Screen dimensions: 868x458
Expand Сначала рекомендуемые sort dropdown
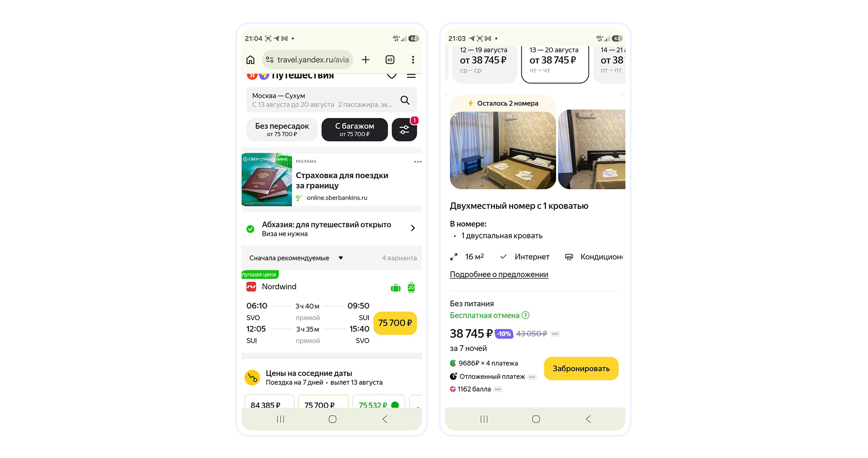[296, 258]
